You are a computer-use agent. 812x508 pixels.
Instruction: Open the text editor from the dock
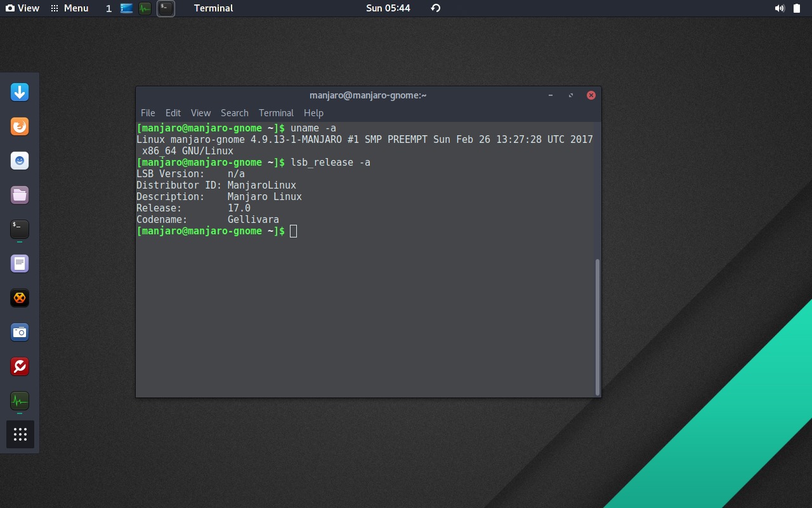[19, 263]
